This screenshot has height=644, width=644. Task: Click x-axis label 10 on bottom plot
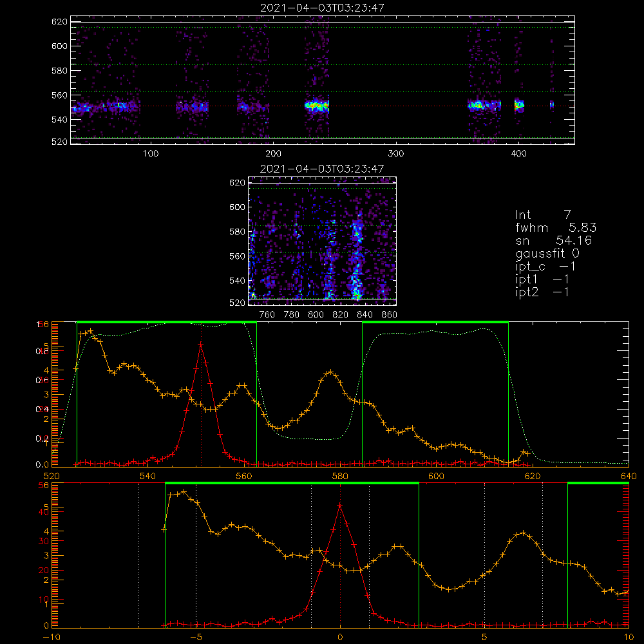click(x=629, y=637)
